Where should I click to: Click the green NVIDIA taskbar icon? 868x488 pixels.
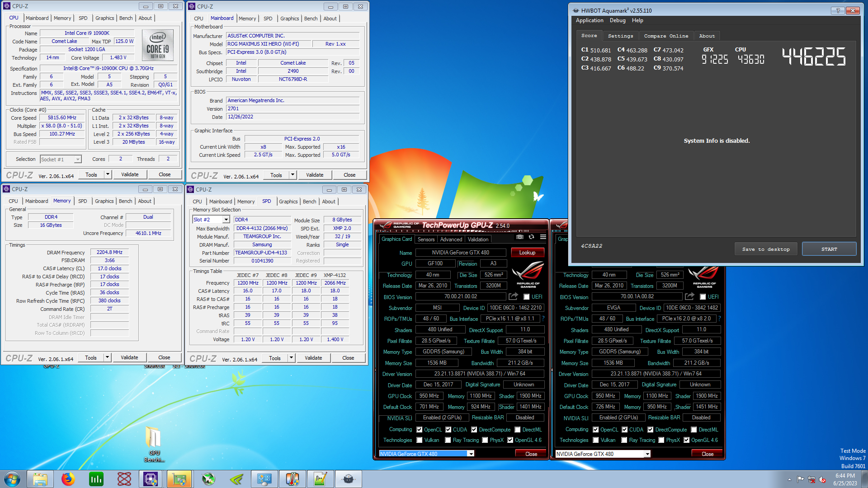click(x=236, y=479)
